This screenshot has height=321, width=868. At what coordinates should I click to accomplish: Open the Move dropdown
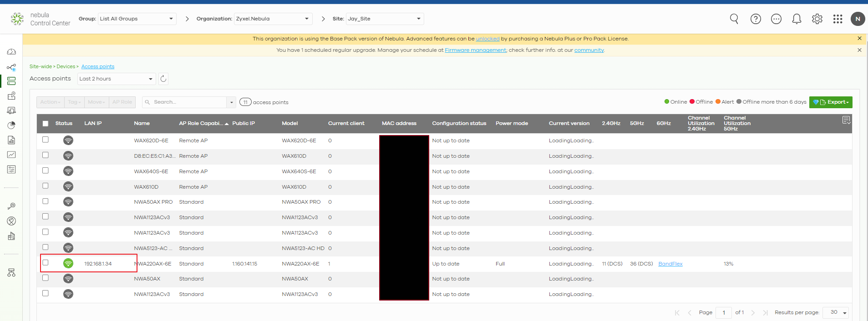[x=96, y=102]
